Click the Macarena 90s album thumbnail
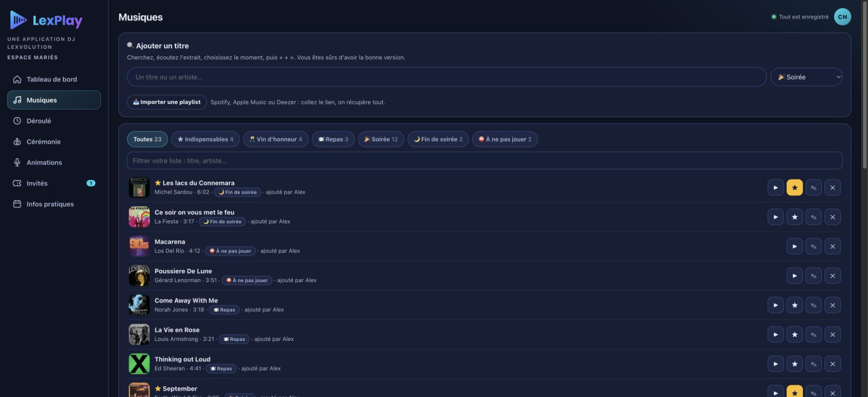Viewport: 868px width, 397px height. [139, 246]
